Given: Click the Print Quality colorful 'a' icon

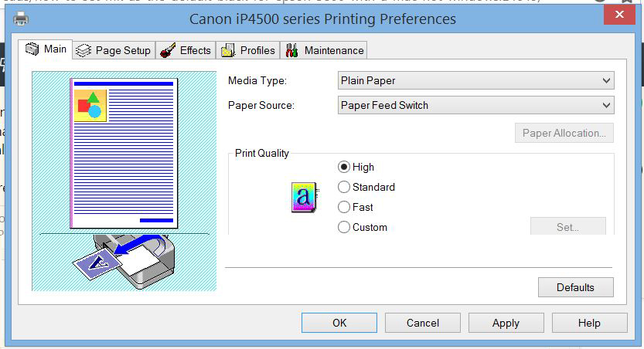Looking at the screenshot, I should coord(305,197).
